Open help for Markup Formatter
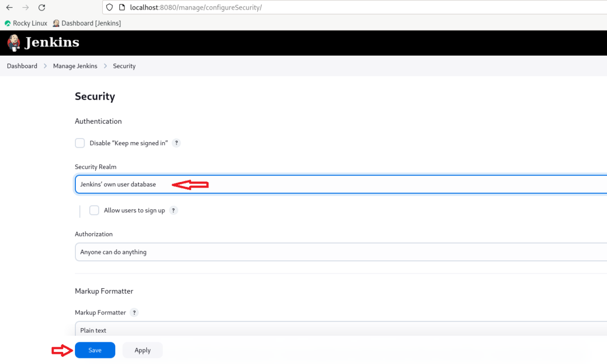The height and width of the screenshot is (364, 607). point(134,312)
